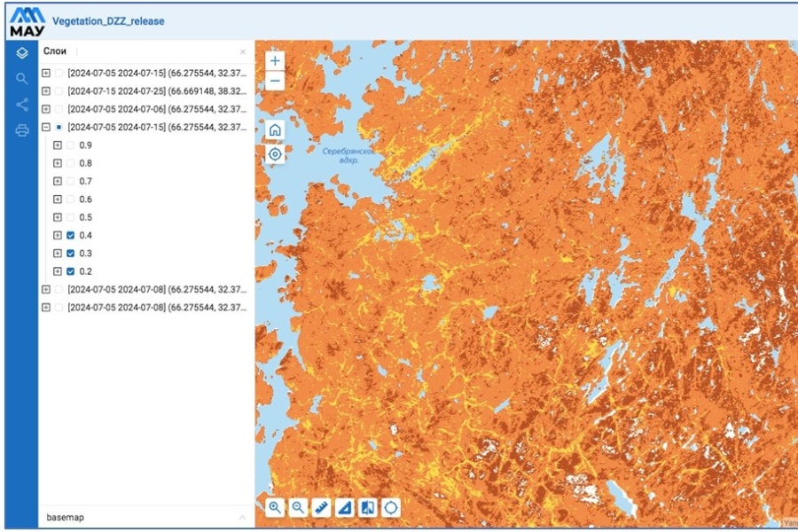Collapse the expanded 2024-07-05 2024-07-15 layer group
The width and height of the screenshot is (798, 532).
[46, 127]
